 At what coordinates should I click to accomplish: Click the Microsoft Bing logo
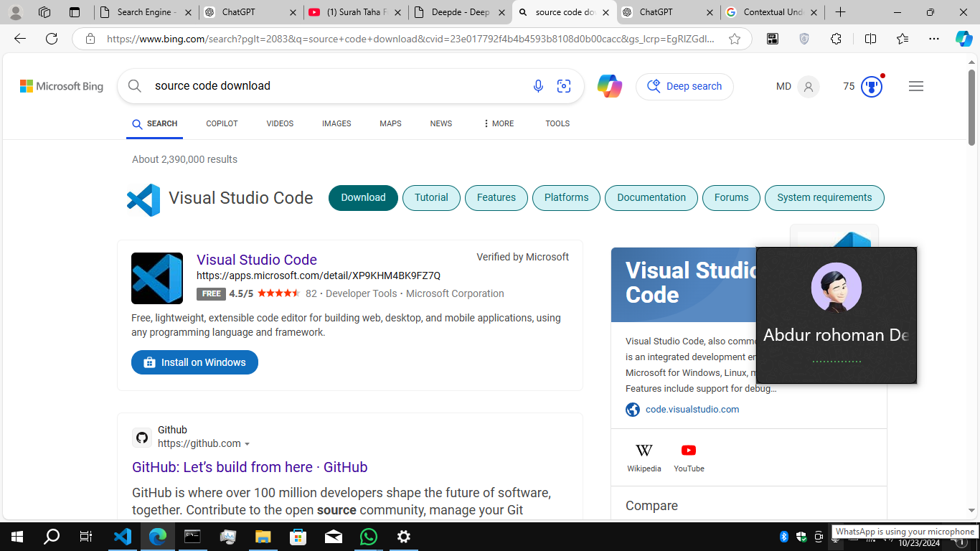[x=62, y=86]
